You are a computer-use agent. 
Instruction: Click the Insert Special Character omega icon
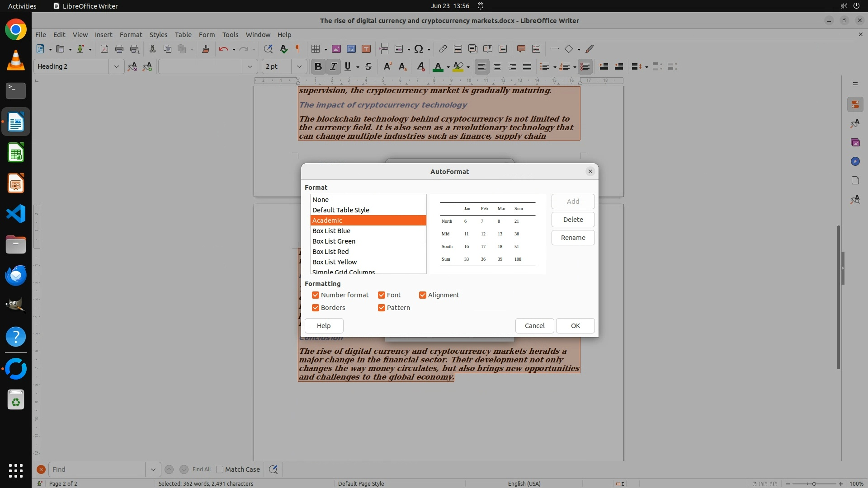419,49
